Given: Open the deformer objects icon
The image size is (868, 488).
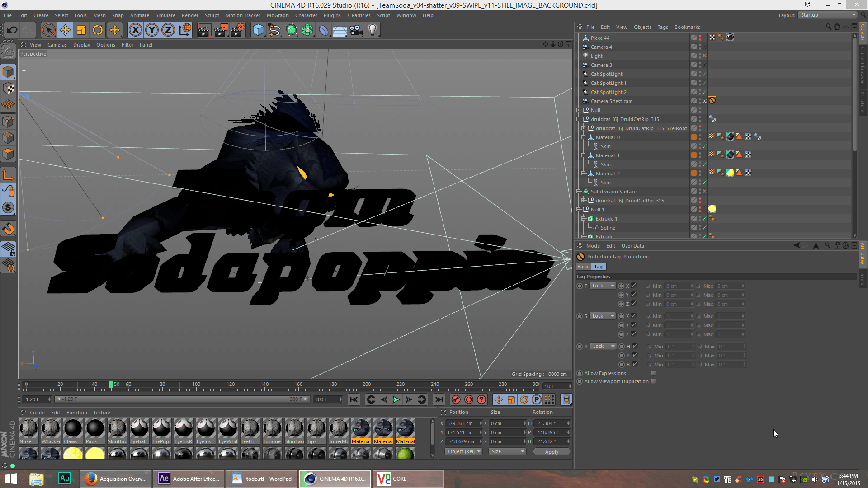Looking at the screenshot, I should tap(324, 30).
